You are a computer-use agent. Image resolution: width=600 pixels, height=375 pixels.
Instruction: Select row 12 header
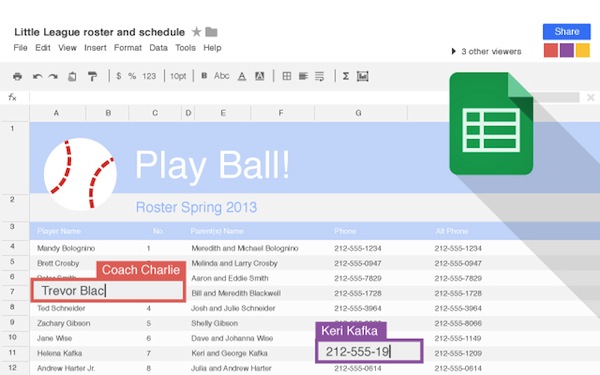pos(15,367)
